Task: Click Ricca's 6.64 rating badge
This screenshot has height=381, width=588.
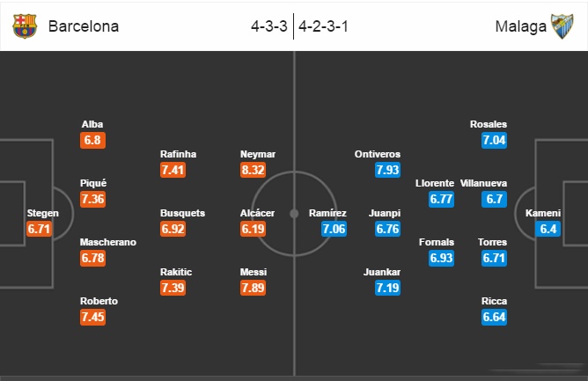Action: pos(495,317)
